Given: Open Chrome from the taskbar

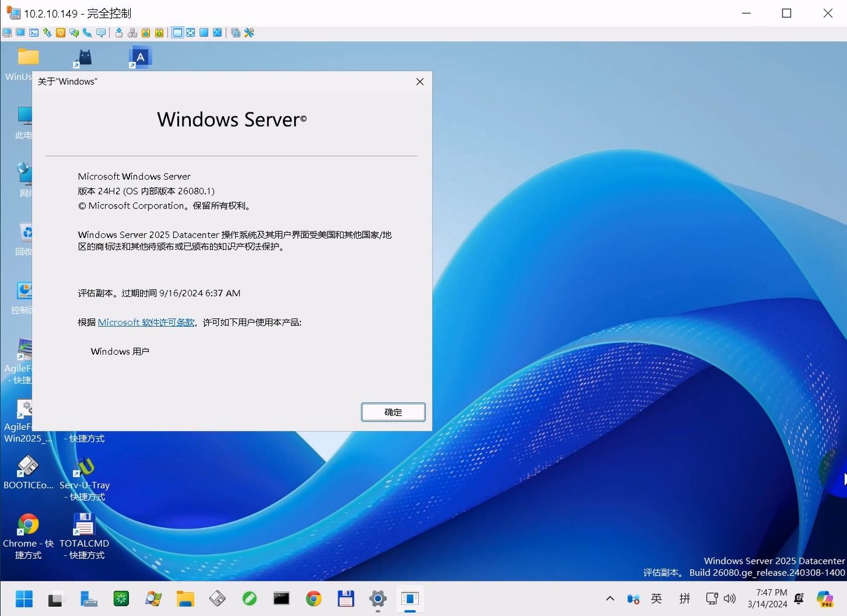Looking at the screenshot, I should pos(314,599).
